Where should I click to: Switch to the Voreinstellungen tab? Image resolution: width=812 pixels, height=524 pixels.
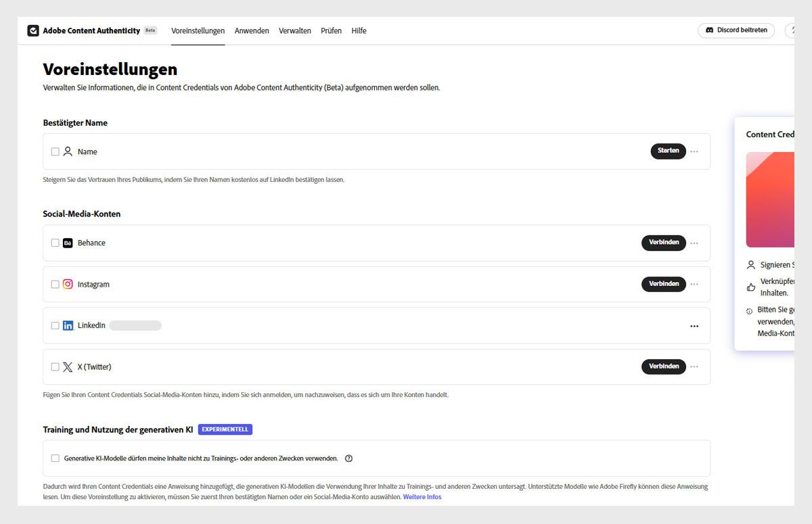[198, 30]
